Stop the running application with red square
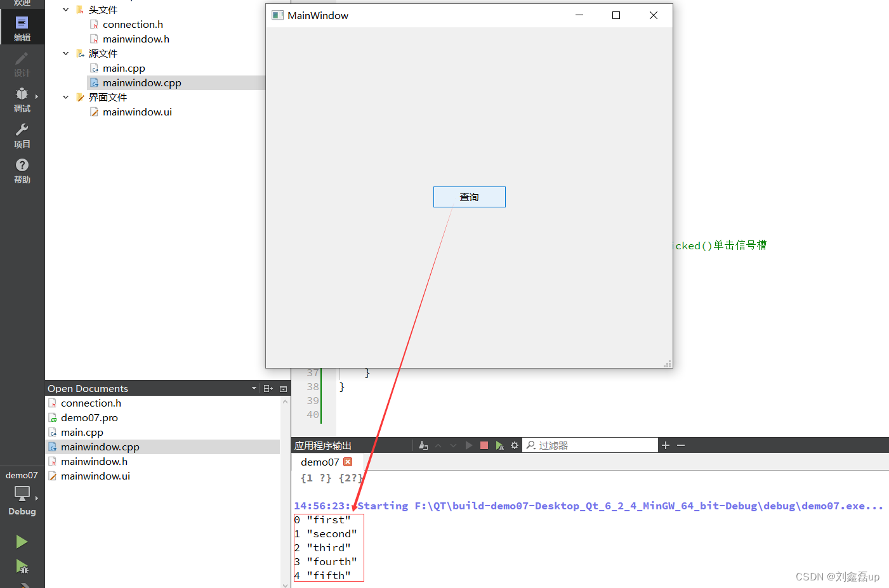 484,445
